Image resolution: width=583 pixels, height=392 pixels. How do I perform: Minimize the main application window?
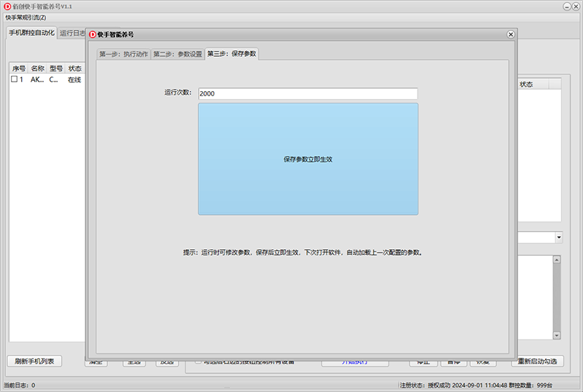[567, 7]
